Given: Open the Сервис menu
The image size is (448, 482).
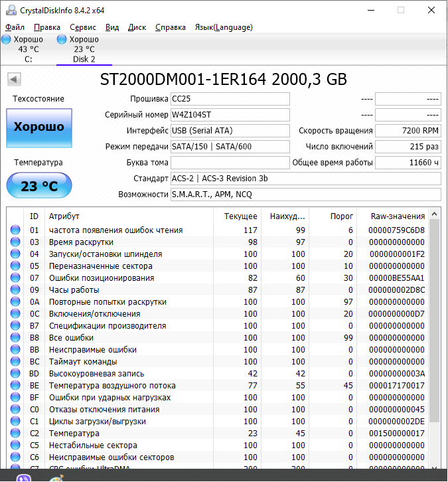Looking at the screenshot, I should 82,27.
